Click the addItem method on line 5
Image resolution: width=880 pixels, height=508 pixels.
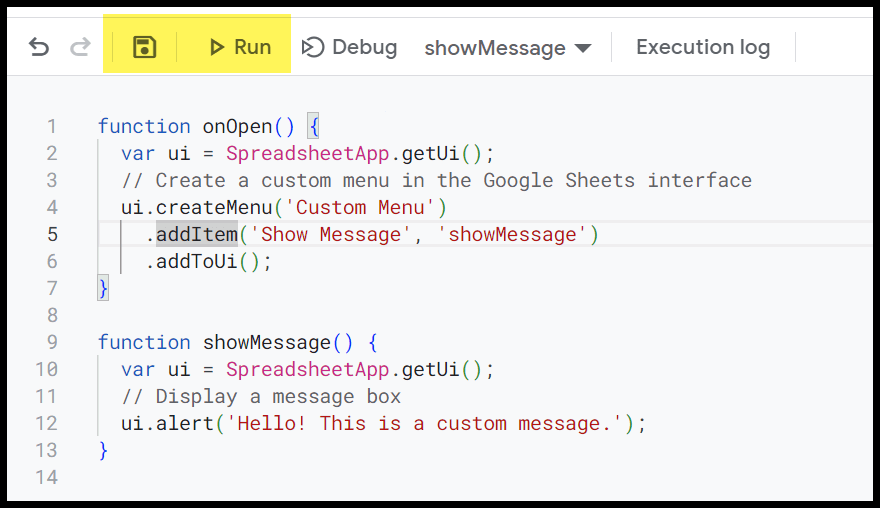[196, 234]
